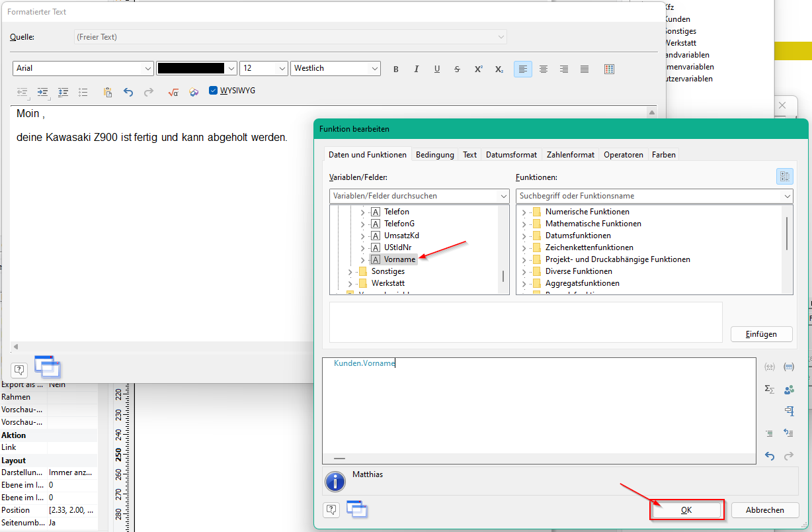Open the font size 12 dropdown
Screen dimensions: 812x532
(282, 68)
